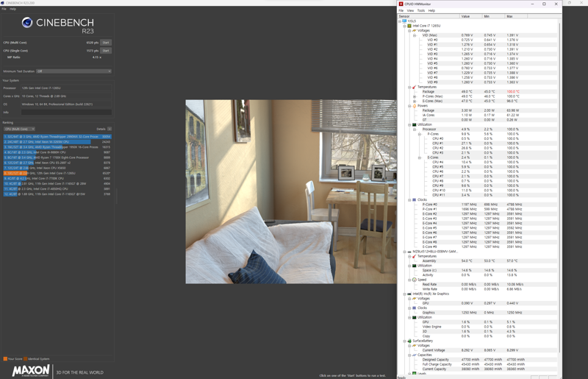Click the GPU Clocks icon
The width and height of the screenshot is (588, 379).
415,308
